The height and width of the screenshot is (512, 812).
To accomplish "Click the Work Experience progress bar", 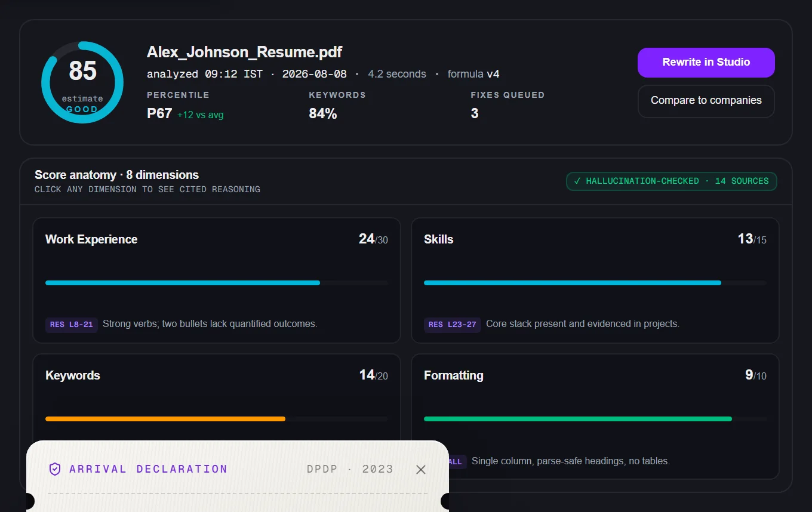I will pos(217,283).
